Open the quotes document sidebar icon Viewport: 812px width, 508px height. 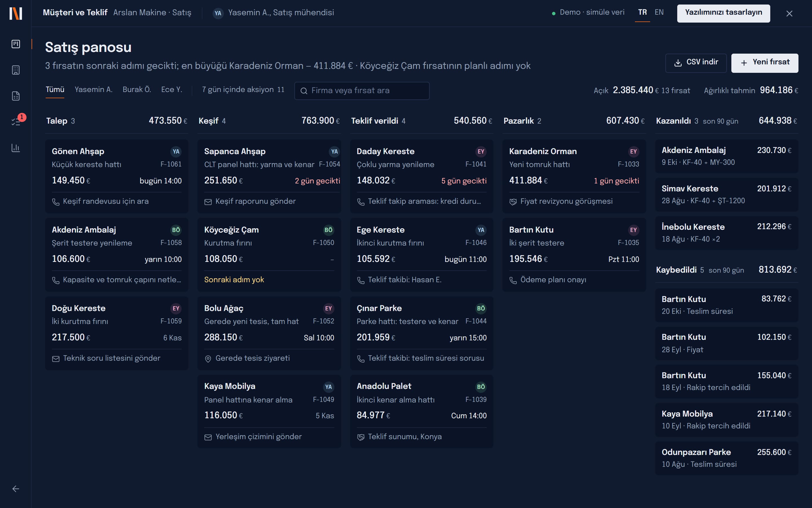(x=16, y=96)
